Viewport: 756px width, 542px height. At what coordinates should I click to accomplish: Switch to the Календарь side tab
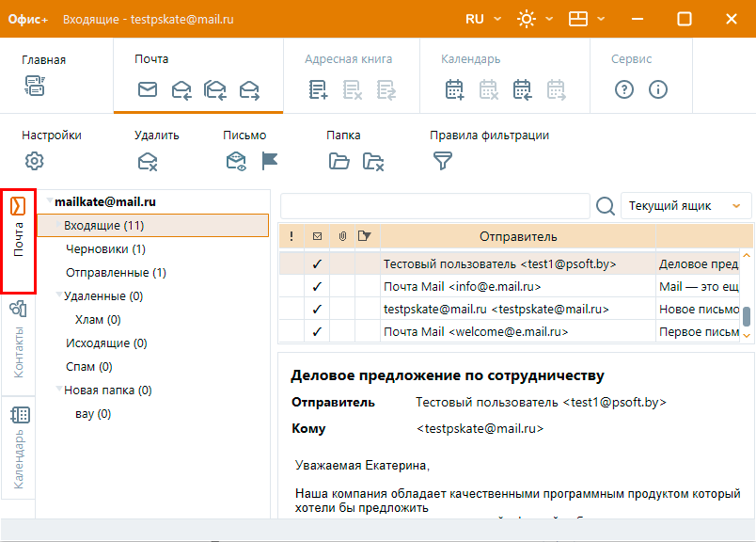coord(18,447)
